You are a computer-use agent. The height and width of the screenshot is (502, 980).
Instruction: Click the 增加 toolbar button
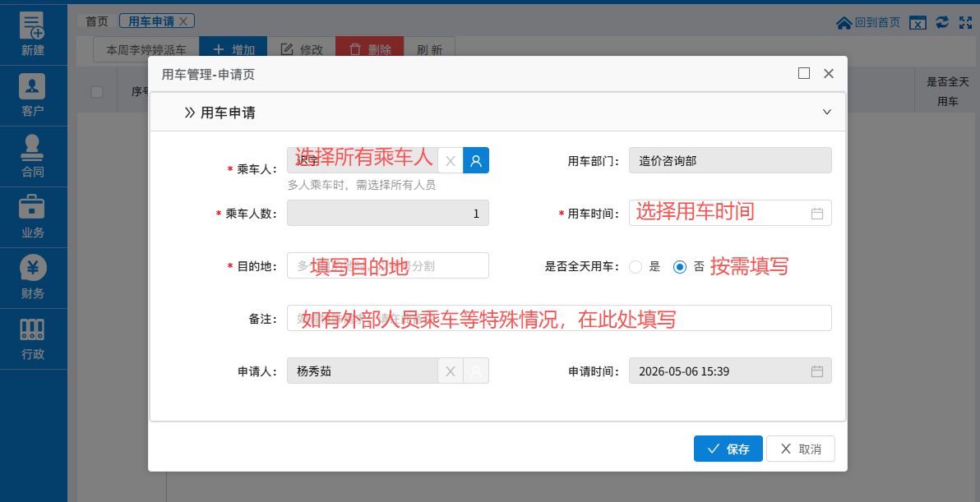[x=233, y=49]
